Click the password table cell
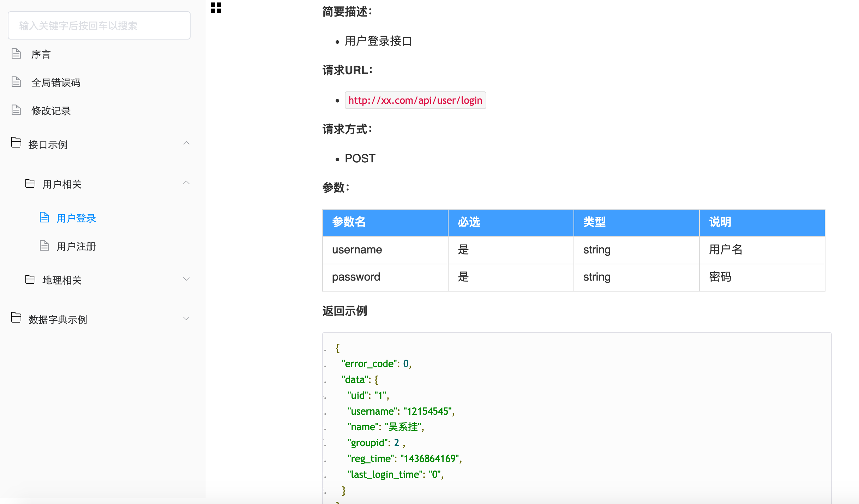The width and height of the screenshot is (859, 504). (385, 277)
